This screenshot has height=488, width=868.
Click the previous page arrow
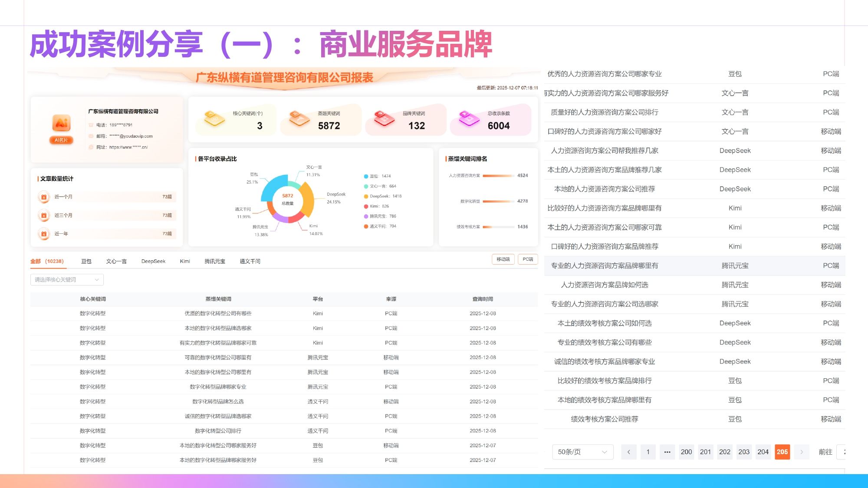pos(628,452)
